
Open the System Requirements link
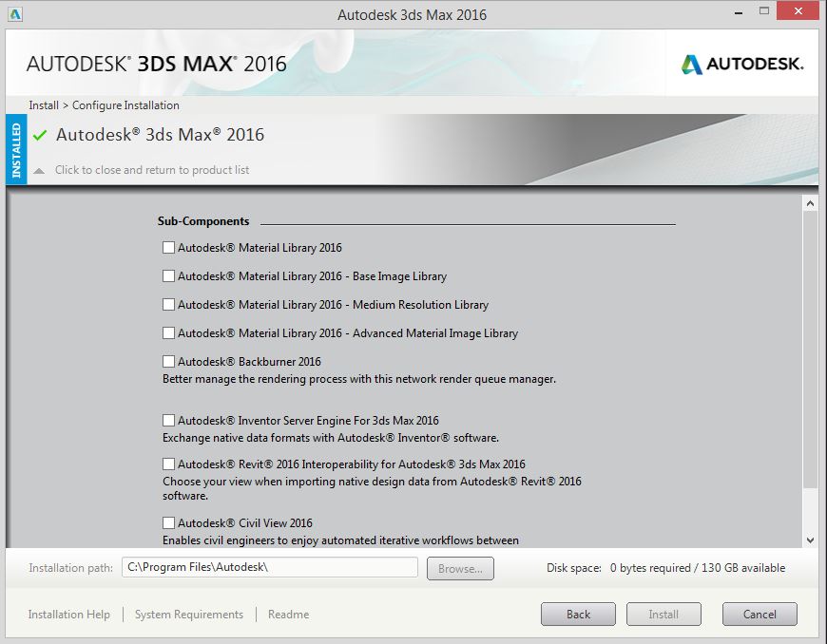[x=189, y=615]
